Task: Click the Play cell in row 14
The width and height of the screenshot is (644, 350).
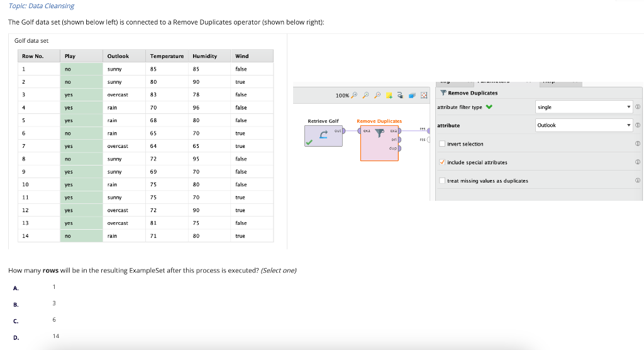Action: [x=81, y=235]
